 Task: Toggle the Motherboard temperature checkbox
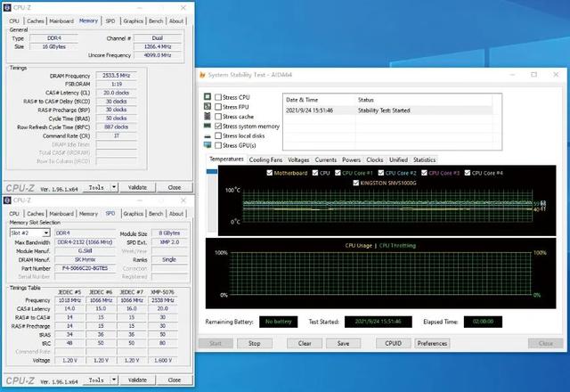tap(269, 173)
